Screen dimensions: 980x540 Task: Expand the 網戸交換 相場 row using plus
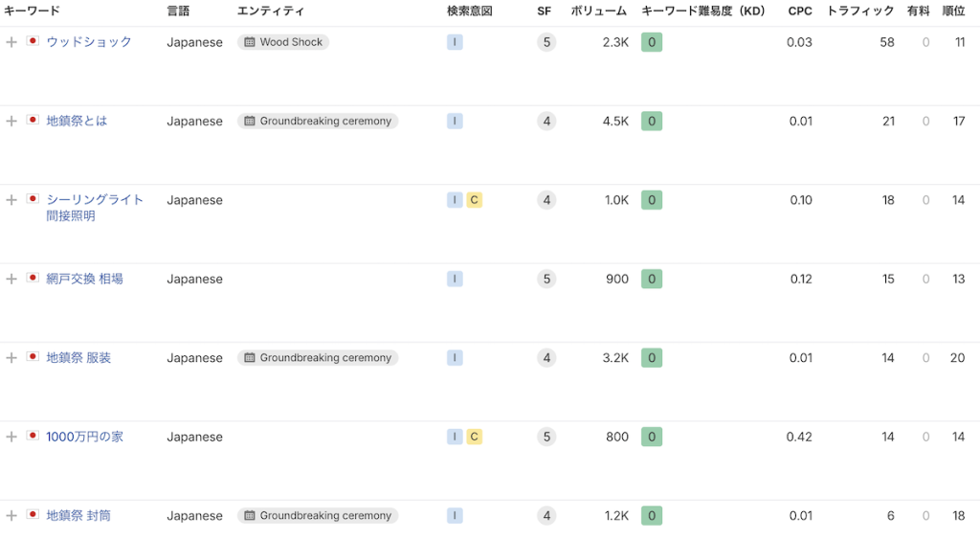[11, 279]
